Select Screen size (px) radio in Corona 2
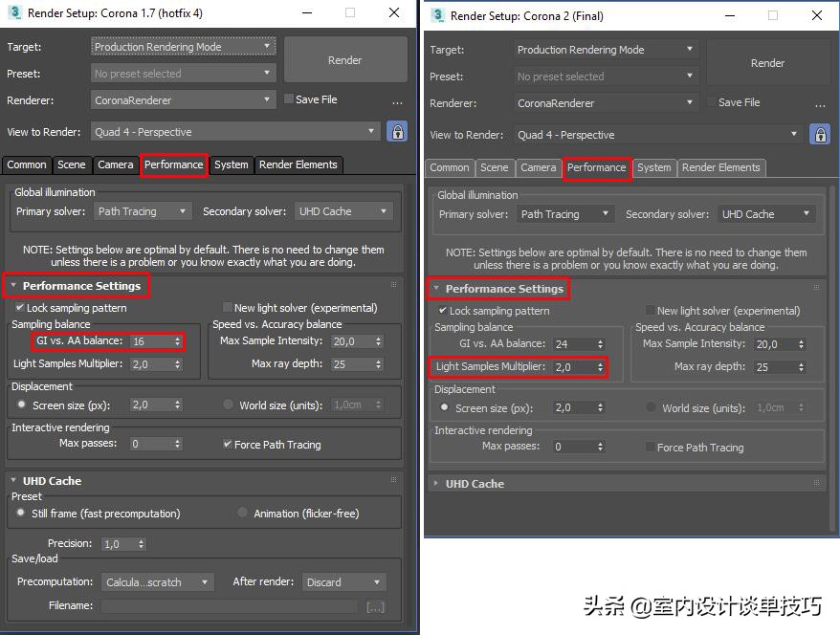Viewport: 840px width, 635px height. (444, 406)
